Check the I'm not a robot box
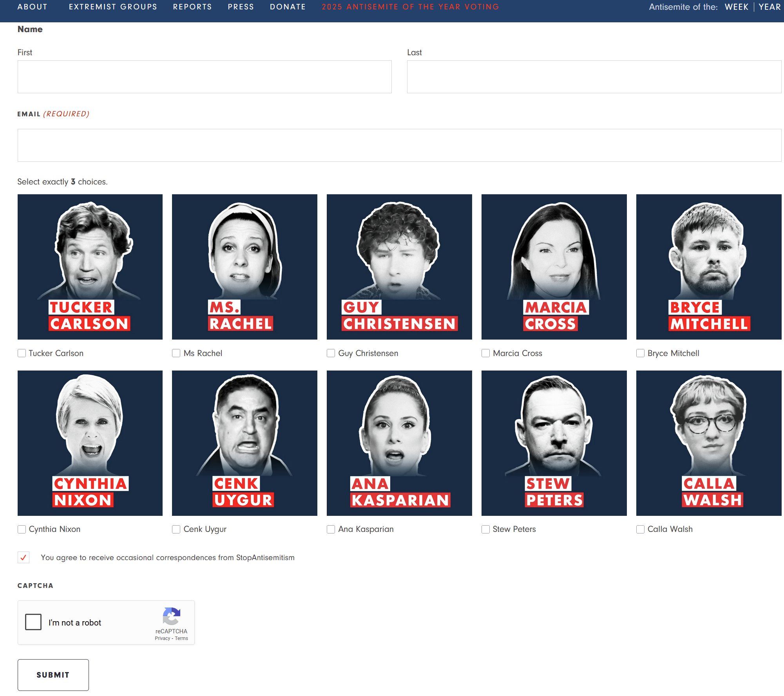This screenshot has width=784, height=696. tap(33, 622)
